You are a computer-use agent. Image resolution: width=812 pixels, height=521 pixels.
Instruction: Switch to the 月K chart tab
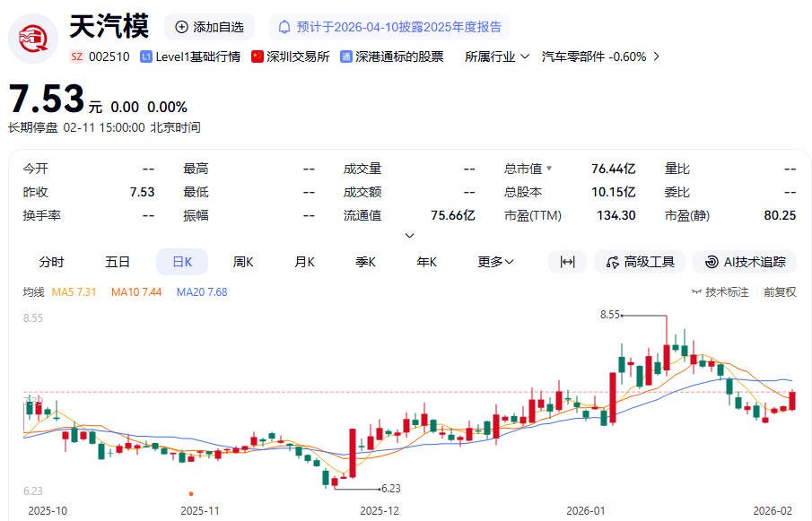click(304, 262)
